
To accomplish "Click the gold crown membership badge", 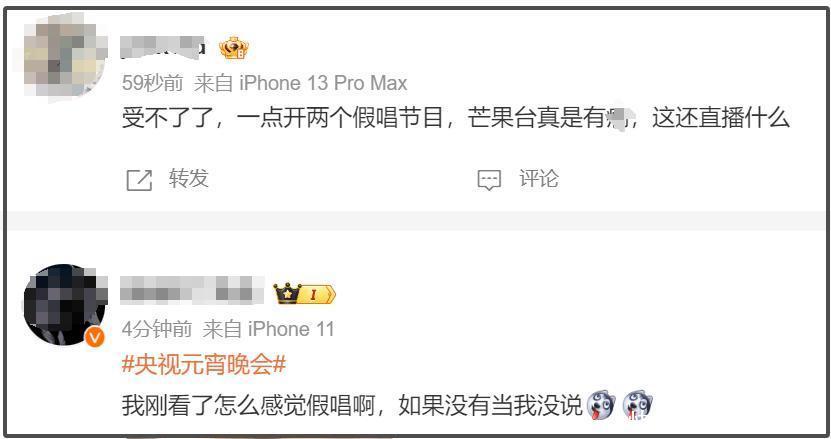I will click(234, 48).
